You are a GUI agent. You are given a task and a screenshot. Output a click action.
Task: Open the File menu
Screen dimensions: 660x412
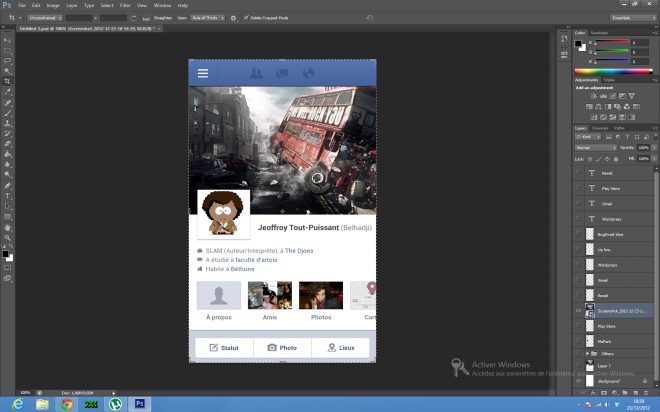[22, 5]
